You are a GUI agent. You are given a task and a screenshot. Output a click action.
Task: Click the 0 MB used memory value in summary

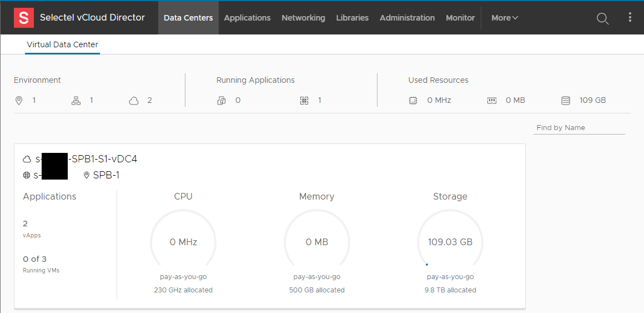tap(515, 100)
